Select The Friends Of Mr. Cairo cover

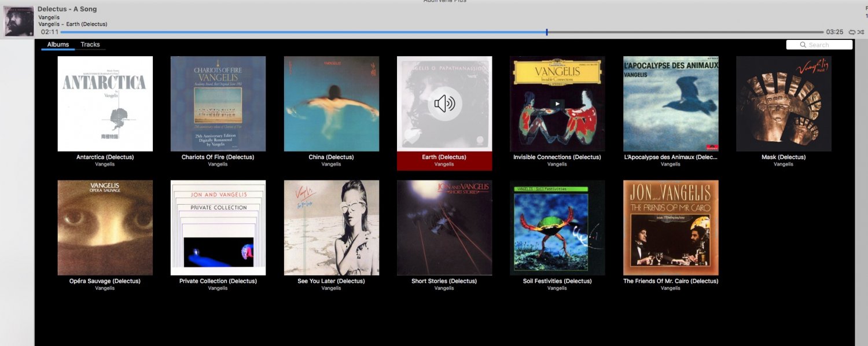[671, 227]
